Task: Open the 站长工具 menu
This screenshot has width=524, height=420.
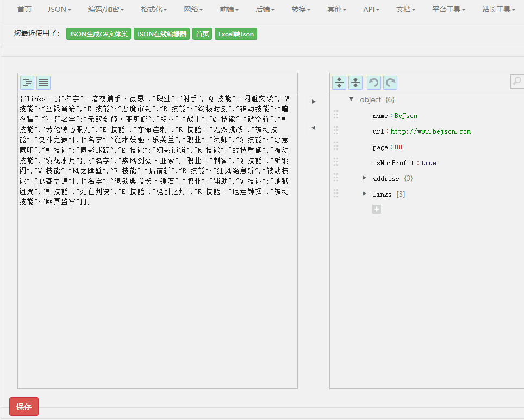Action: pyautogui.click(x=499, y=9)
